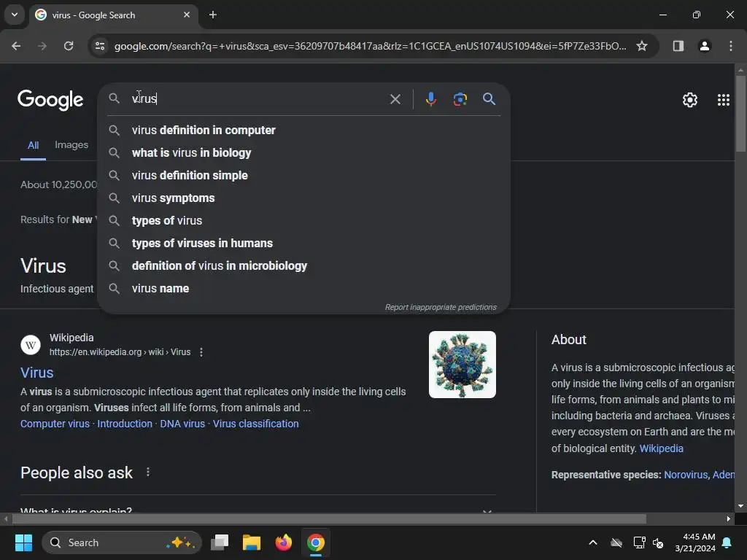Open the Norovirus species link
This screenshot has width=747, height=560.
[686, 475]
